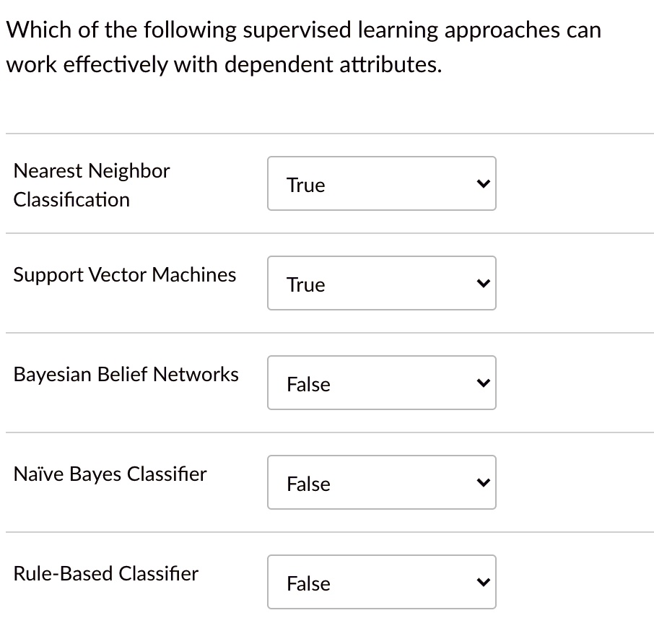Open the Nearest Neighbor Classification dropdown

(382, 184)
